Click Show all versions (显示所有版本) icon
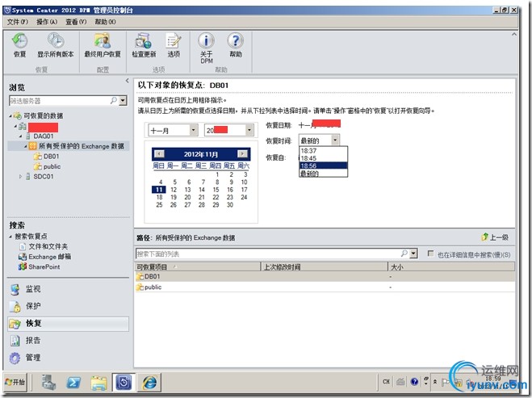The height and width of the screenshot is (398, 532). click(x=56, y=44)
